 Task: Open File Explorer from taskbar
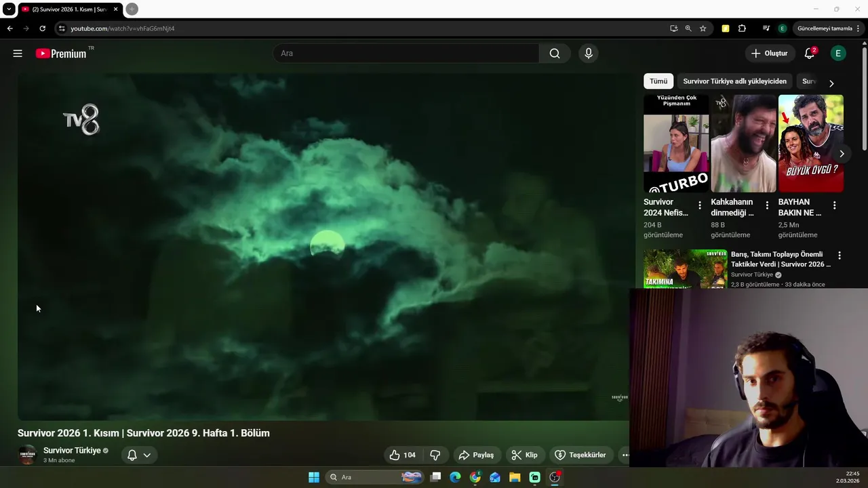click(515, 477)
